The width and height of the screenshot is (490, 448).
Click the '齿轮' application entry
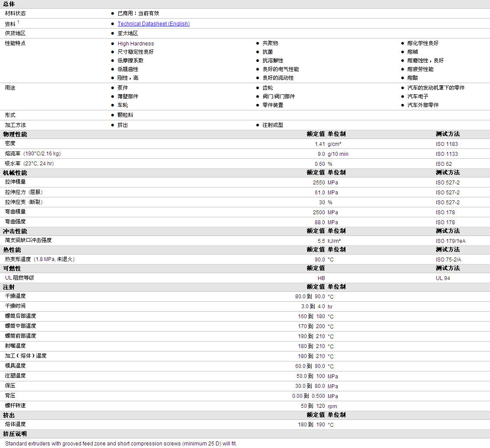coord(268,88)
